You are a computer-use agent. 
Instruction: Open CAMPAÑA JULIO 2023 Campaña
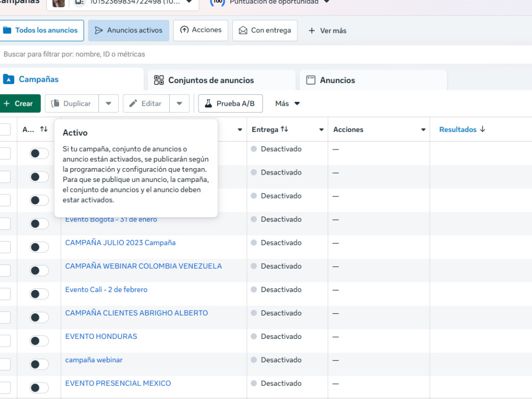[120, 243]
